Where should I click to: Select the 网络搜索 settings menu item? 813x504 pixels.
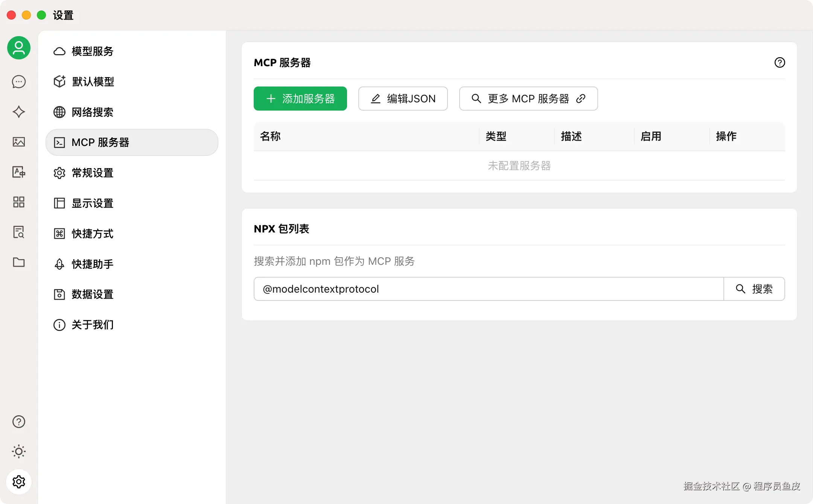(93, 112)
